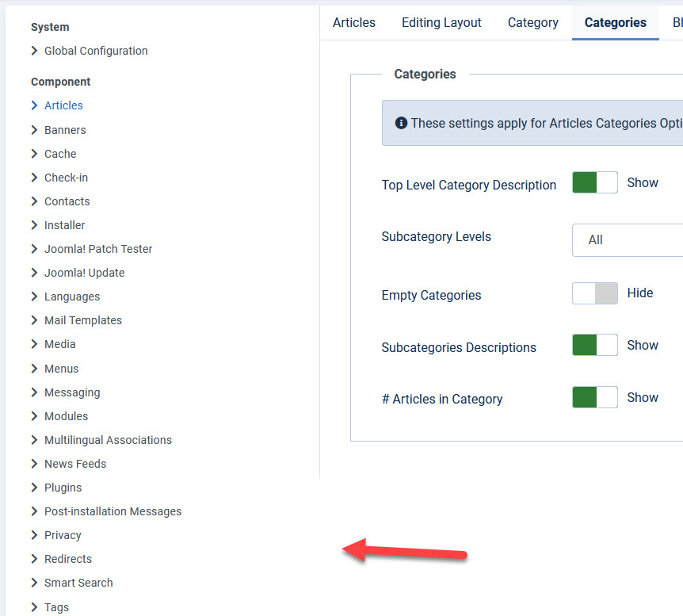This screenshot has height=616, width=683.
Task: Click chevron icon beside Joomla! Update
Action: (x=34, y=273)
